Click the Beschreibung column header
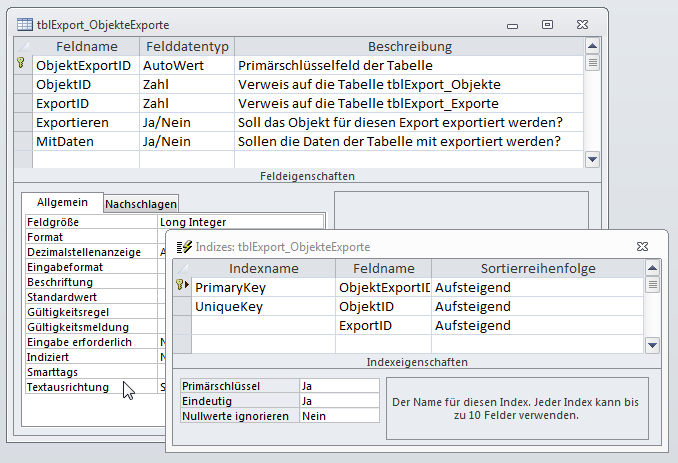The image size is (678, 463). click(x=409, y=46)
